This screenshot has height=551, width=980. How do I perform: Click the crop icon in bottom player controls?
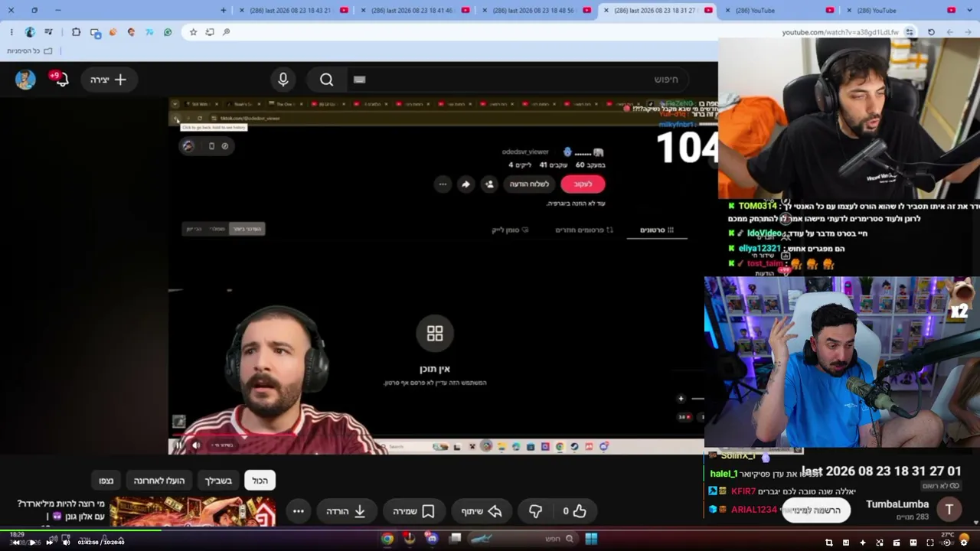point(829,543)
